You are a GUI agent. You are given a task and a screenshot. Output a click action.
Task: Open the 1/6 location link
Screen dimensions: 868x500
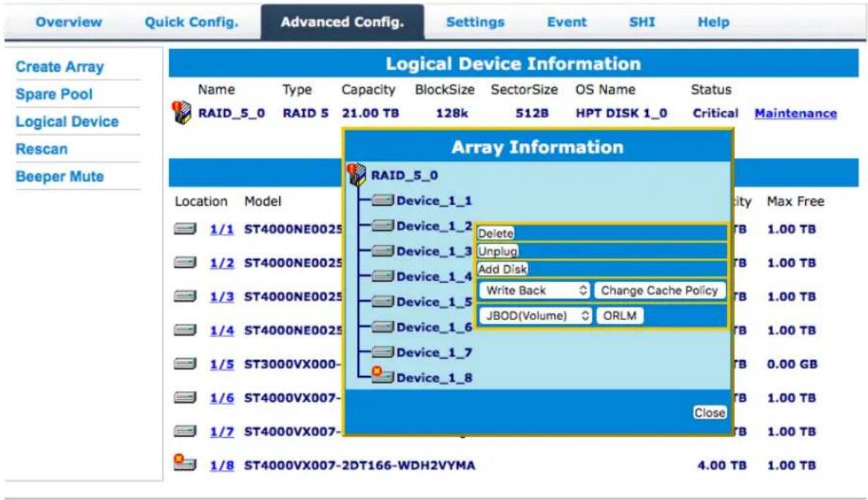pos(222,398)
